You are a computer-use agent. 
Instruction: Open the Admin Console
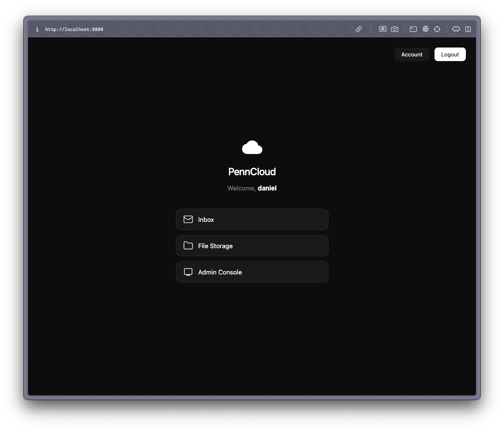click(252, 272)
